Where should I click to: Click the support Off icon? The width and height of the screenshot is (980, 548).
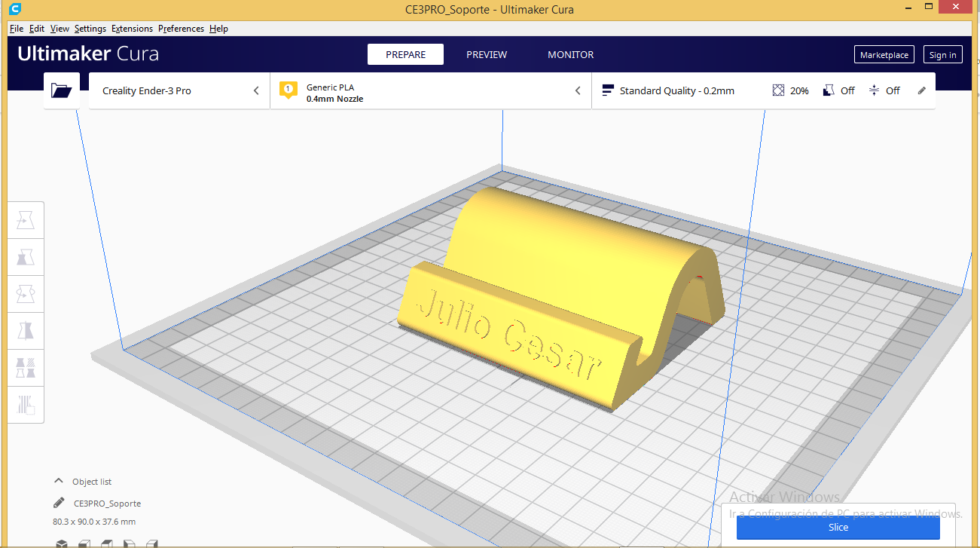click(x=829, y=90)
